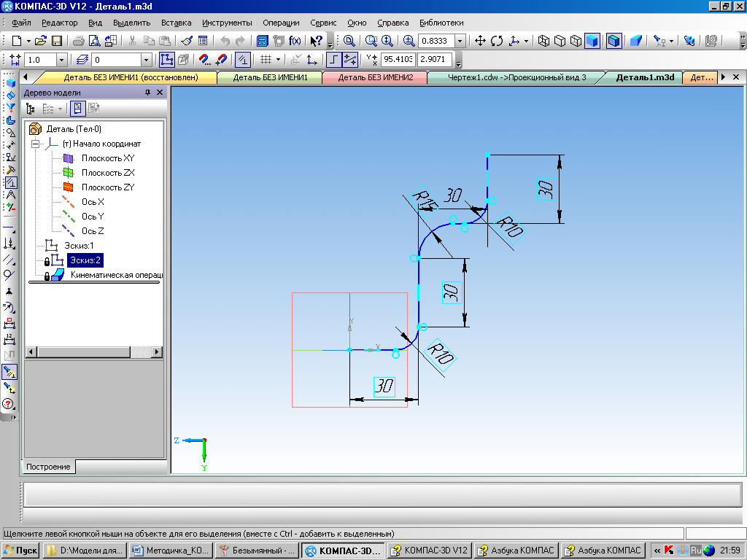Click the X coordinate field 95.4103
This screenshot has height=560, width=747.
pyautogui.click(x=398, y=60)
